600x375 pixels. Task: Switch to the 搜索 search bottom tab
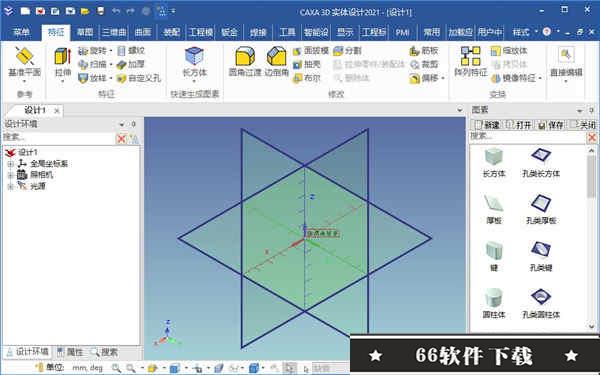click(104, 352)
